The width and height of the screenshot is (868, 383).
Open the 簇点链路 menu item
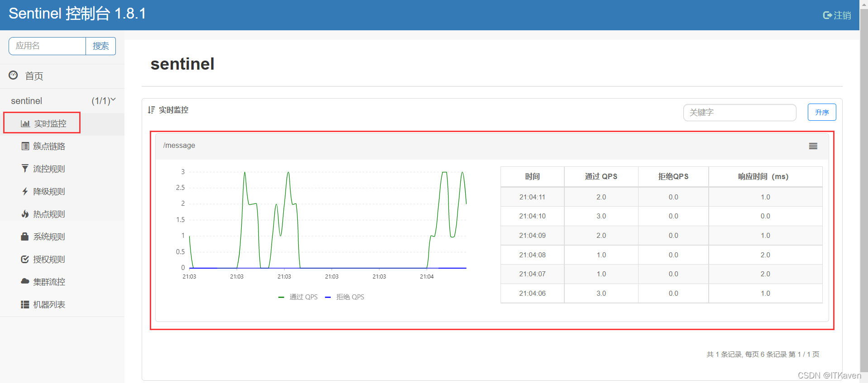pos(62,146)
